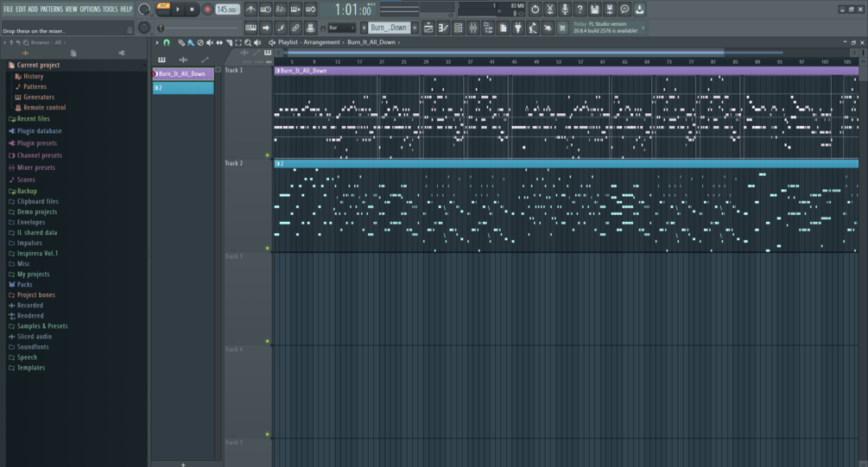The height and width of the screenshot is (467, 868).
Task: Open the OPTIONS menu
Action: [x=90, y=9]
